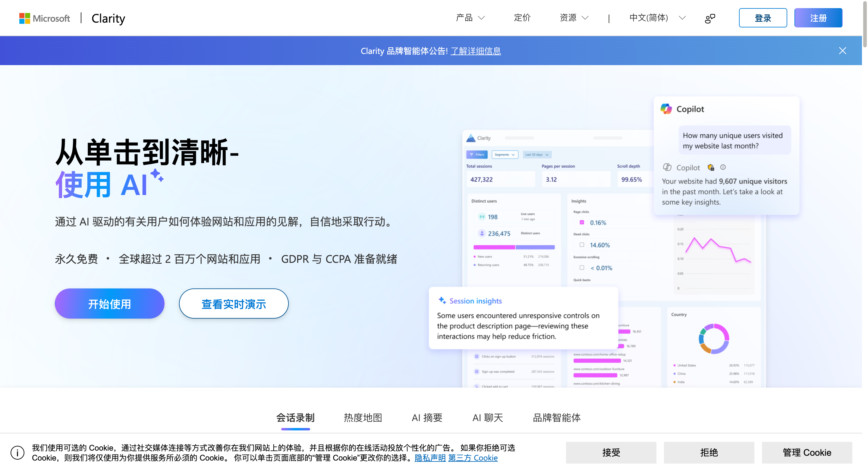Image resolution: width=868 pixels, height=472 pixels.
Task: Close the announcement banner
Action: click(842, 51)
